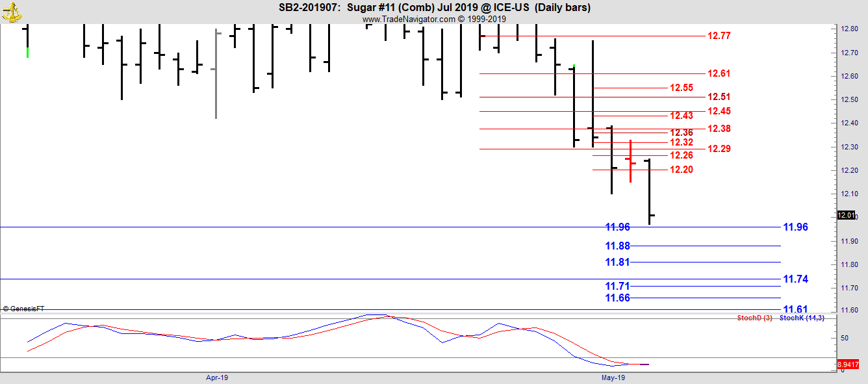
Task: Select the 12.77 red resistance label
Action: click(719, 36)
